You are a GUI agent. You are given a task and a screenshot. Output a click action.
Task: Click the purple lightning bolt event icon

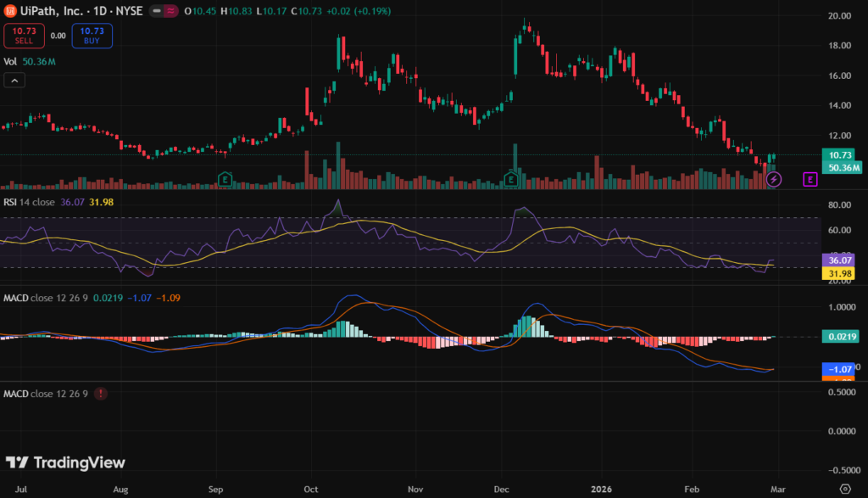pyautogui.click(x=773, y=179)
